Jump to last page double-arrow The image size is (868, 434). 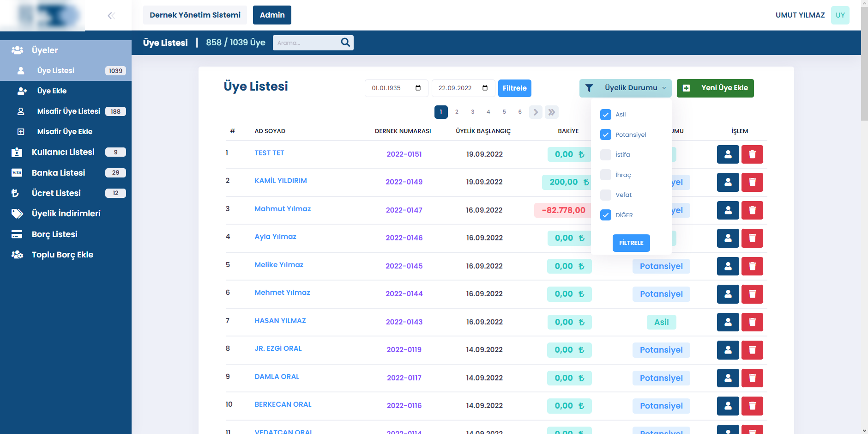pyautogui.click(x=551, y=112)
